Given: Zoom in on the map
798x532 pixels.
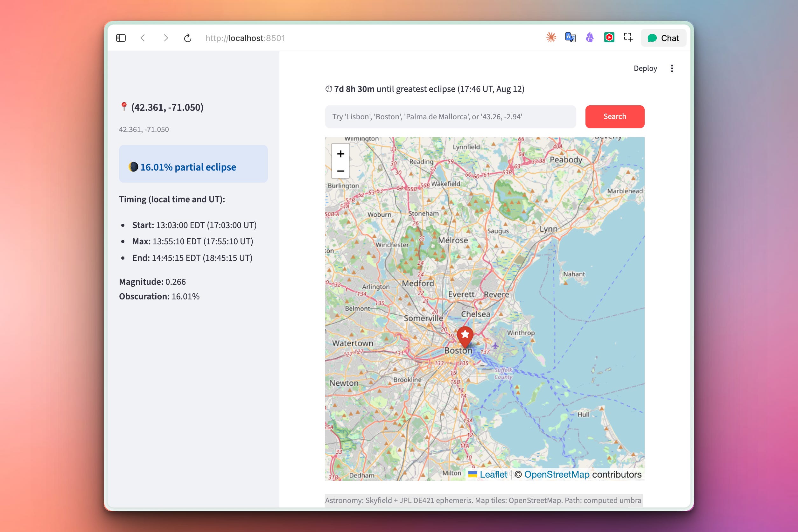Looking at the screenshot, I should click(x=340, y=154).
